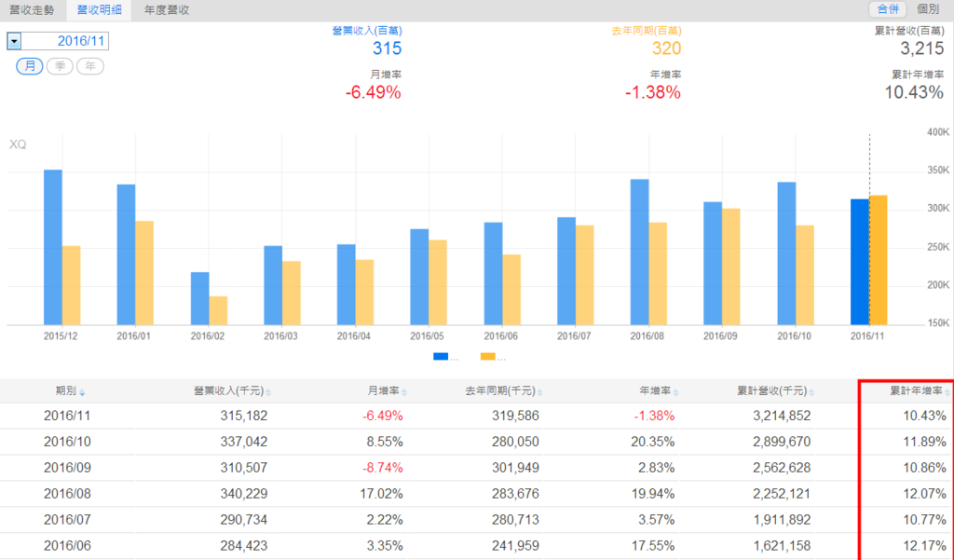The height and width of the screenshot is (560, 954).
Task: Click revenue value 337,042
Action: pyautogui.click(x=243, y=442)
